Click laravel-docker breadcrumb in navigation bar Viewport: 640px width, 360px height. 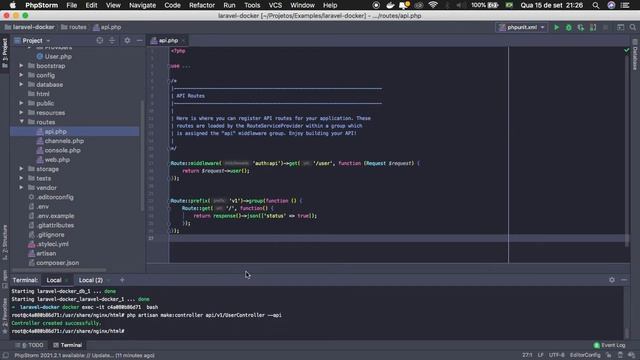30,27
